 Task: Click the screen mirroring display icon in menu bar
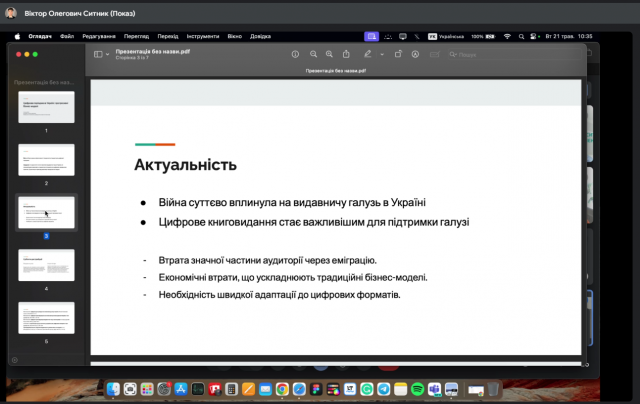tap(403, 36)
